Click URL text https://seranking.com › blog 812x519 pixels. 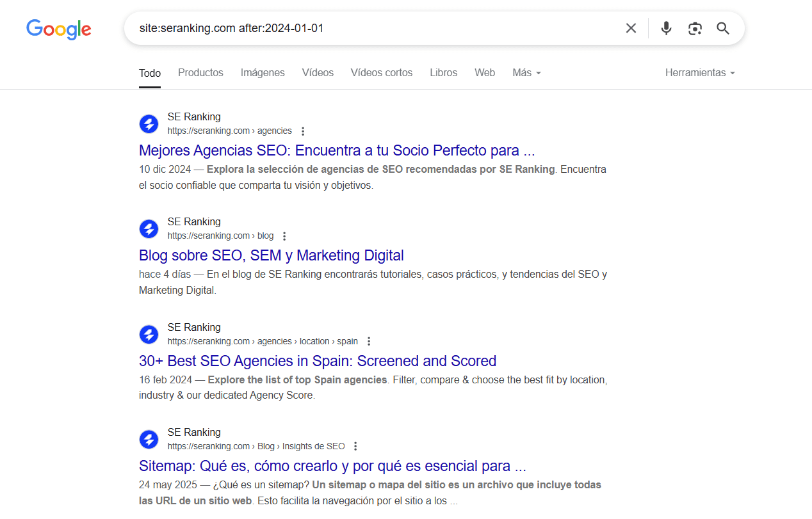[x=220, y=236]
